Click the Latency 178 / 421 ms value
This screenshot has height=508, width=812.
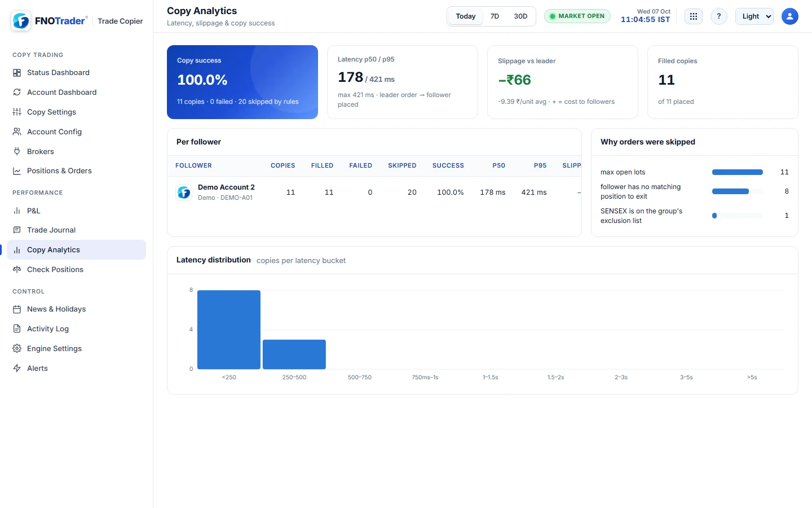pyautogui.click(x=366, y=77)
